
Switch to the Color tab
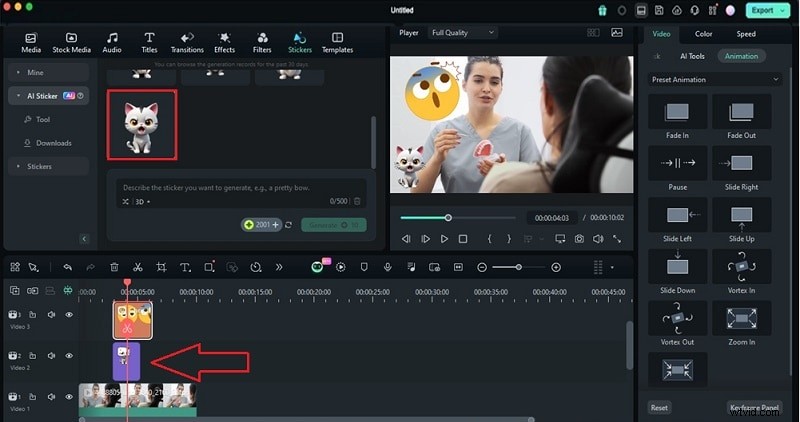point(703,34)
